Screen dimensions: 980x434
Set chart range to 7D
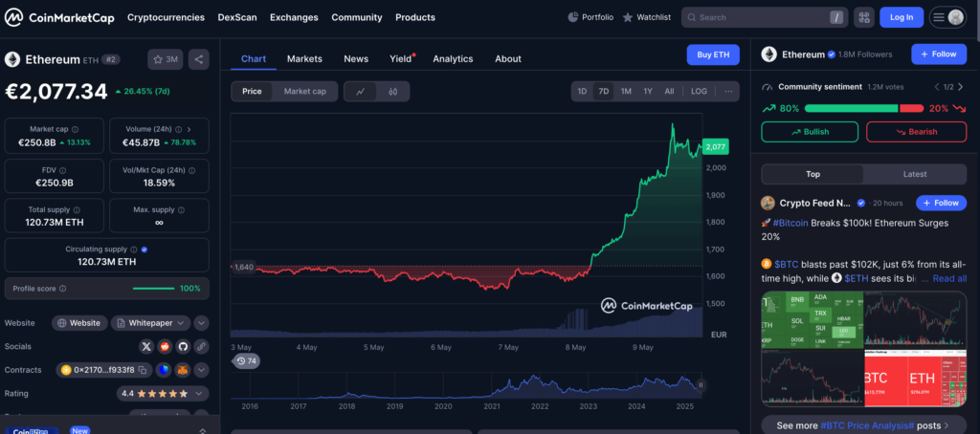point(604,91)
